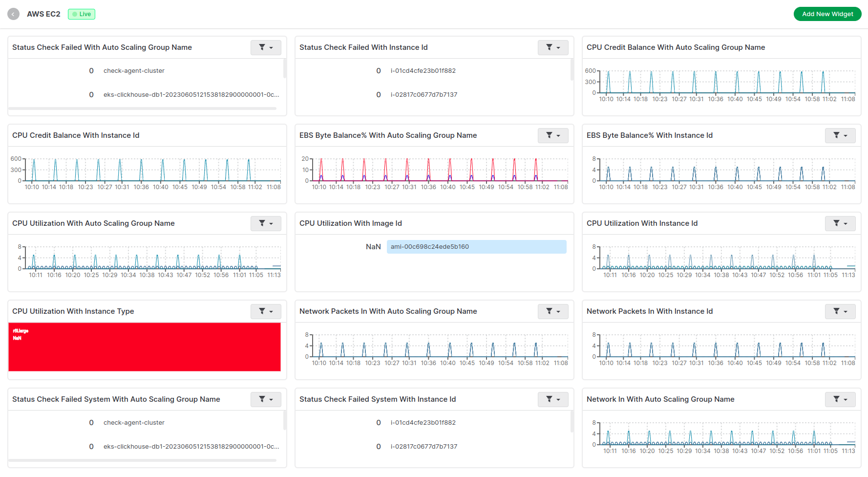Expand filter on Status Check Failed System Auto Scaling widget
This screenshot has height=477, width=868.
266,399
